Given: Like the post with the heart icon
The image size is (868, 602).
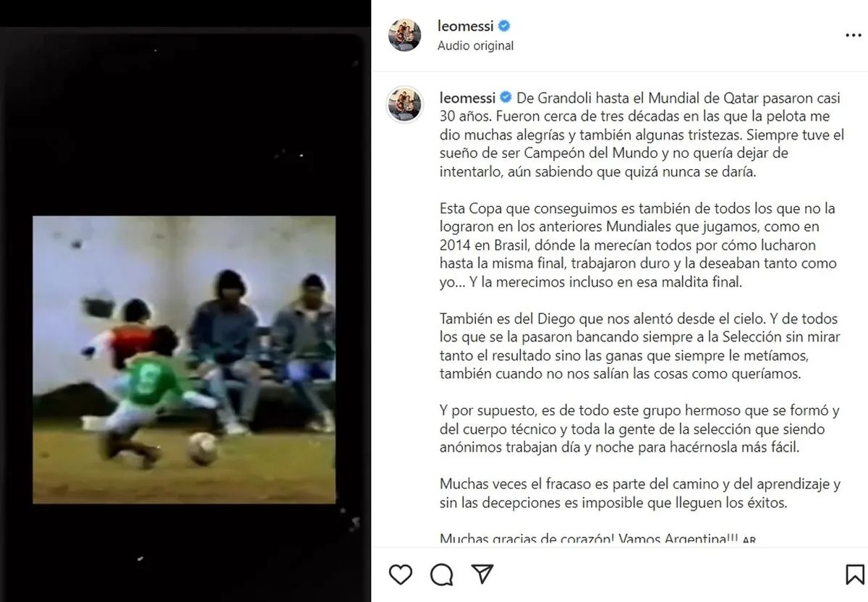Looking at the screenshot, I should 400,575.
